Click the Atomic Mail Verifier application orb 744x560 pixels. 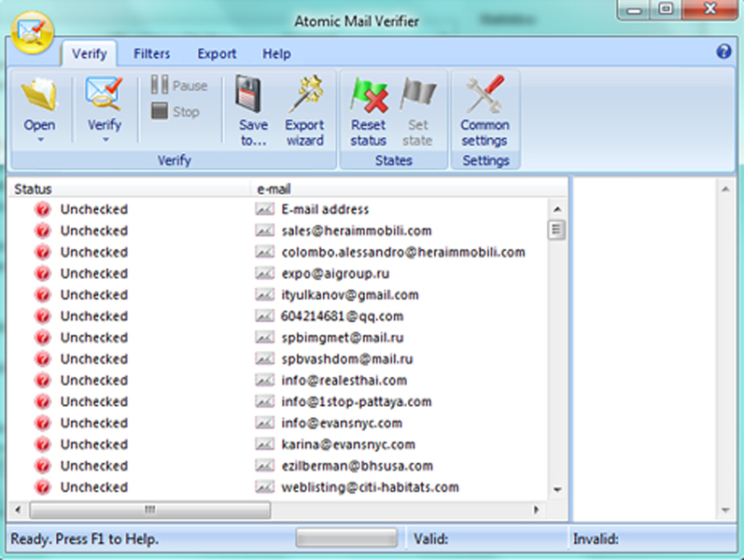coord(33,33)
